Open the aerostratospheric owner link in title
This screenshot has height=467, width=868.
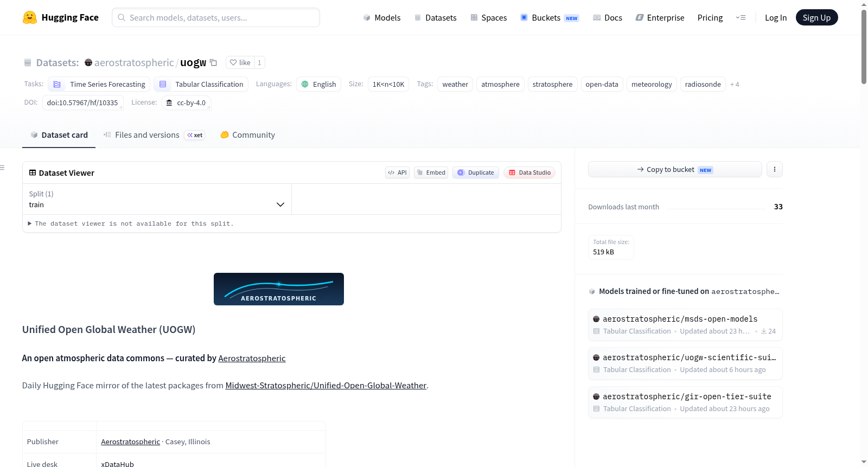pyautogui.click(x=134, y=62)
